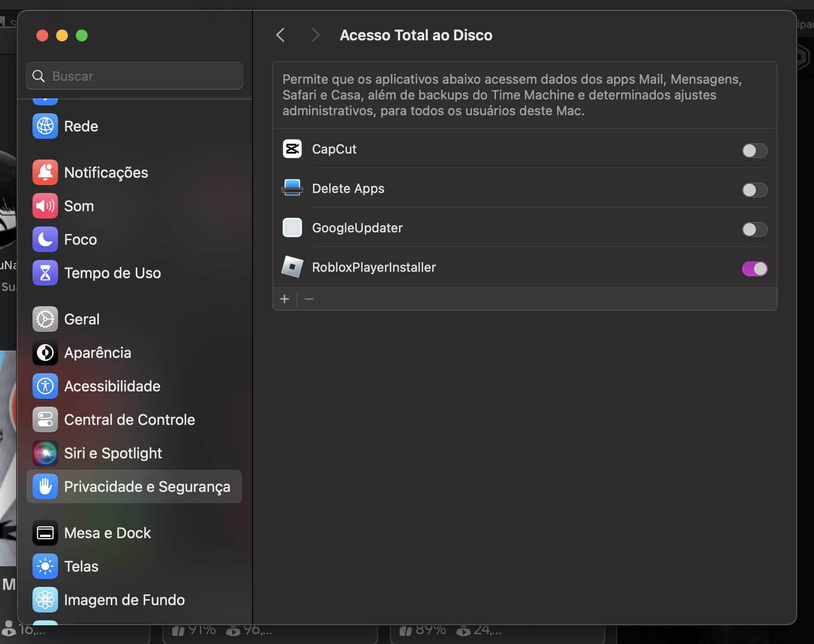Add an app with the plus button

click(x=284, y=299)
